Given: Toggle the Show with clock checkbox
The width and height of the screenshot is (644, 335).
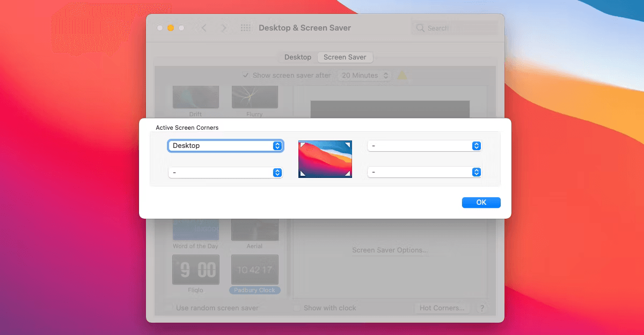Looking at the screenshot, I should [x=297, y=308].
